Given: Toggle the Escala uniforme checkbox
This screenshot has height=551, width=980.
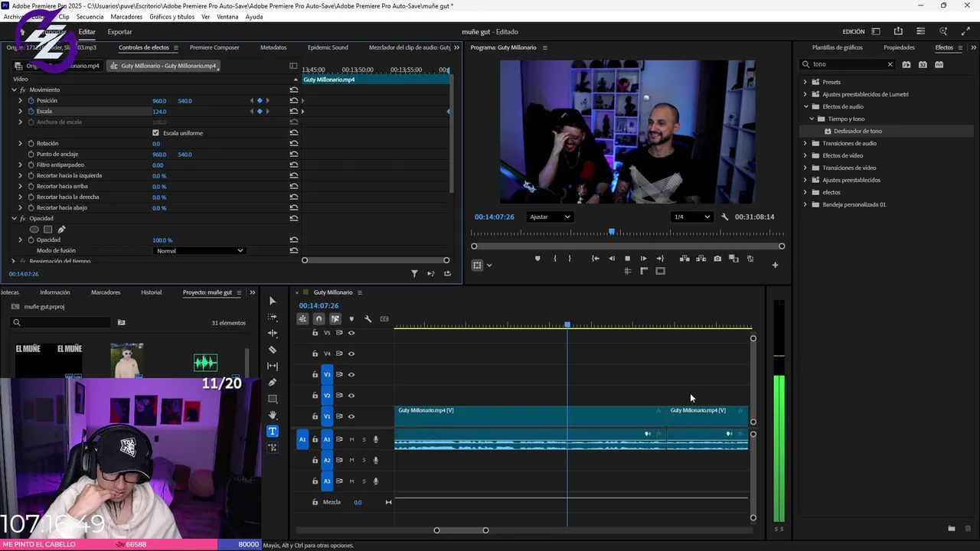Looking at the screenshot, I should [156, 133].
